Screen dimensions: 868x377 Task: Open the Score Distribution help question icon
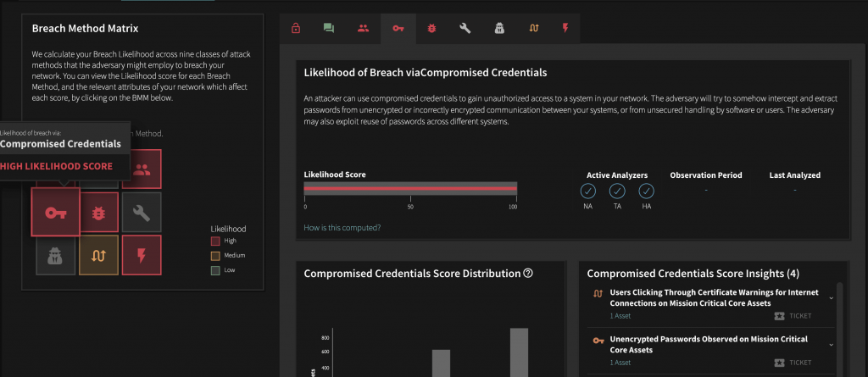527,273
